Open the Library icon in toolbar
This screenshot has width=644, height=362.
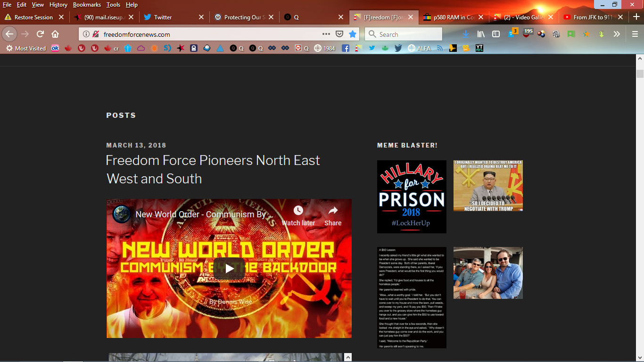tap(481, 34)
